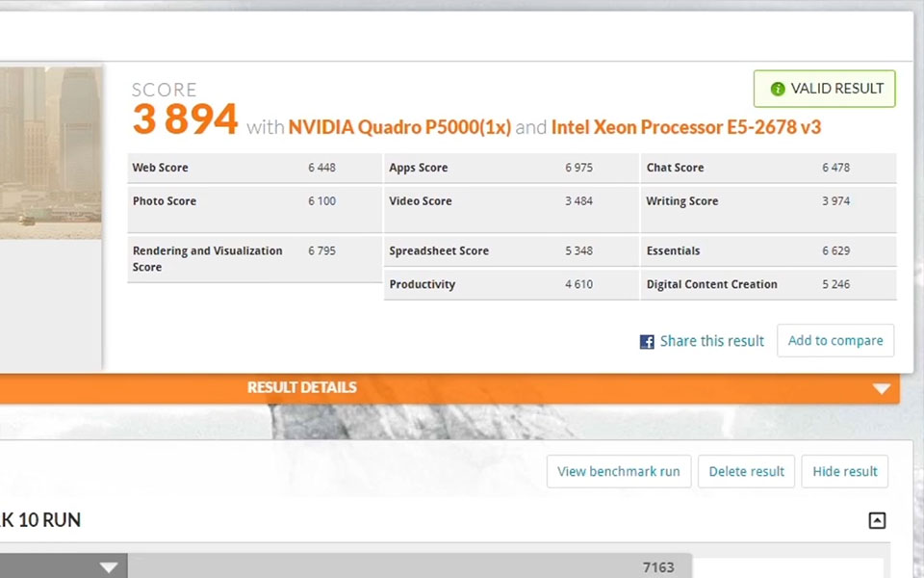Select the Web Score value 6 448

[321, 168]
